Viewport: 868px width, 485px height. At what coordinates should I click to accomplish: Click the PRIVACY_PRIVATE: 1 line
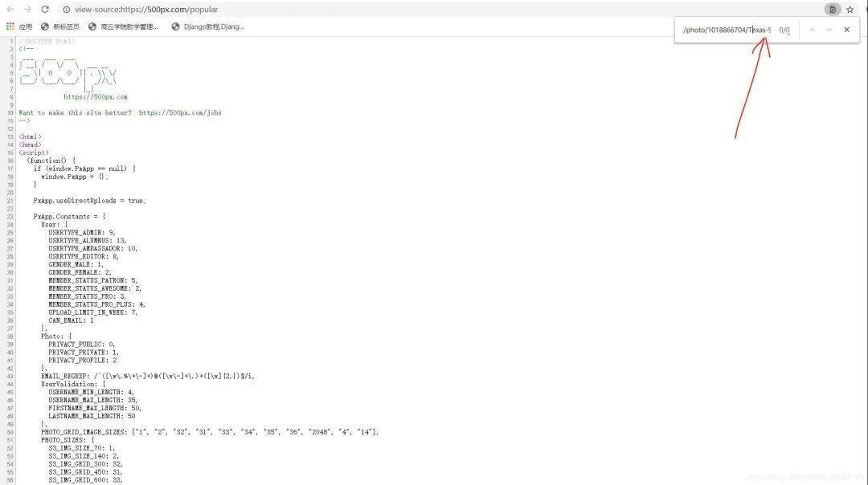point(83,353)
